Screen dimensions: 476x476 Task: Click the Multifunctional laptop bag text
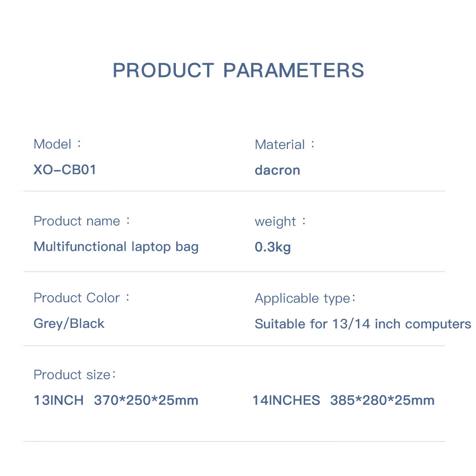116,246
